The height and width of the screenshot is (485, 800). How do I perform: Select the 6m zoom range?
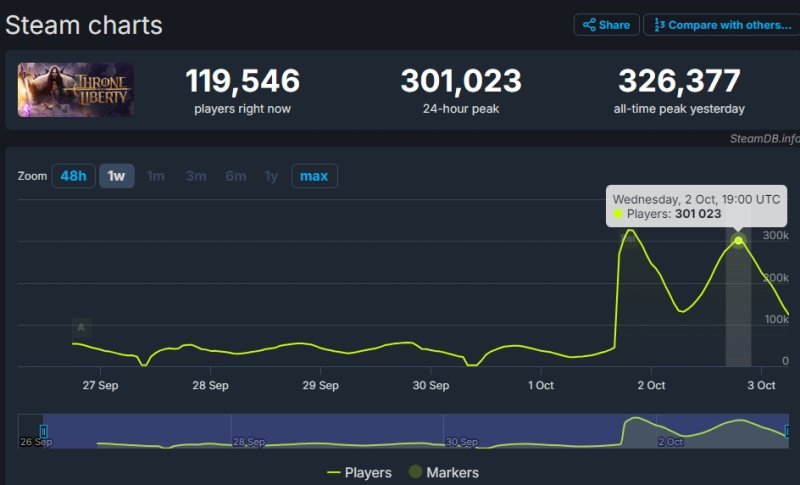236,176
